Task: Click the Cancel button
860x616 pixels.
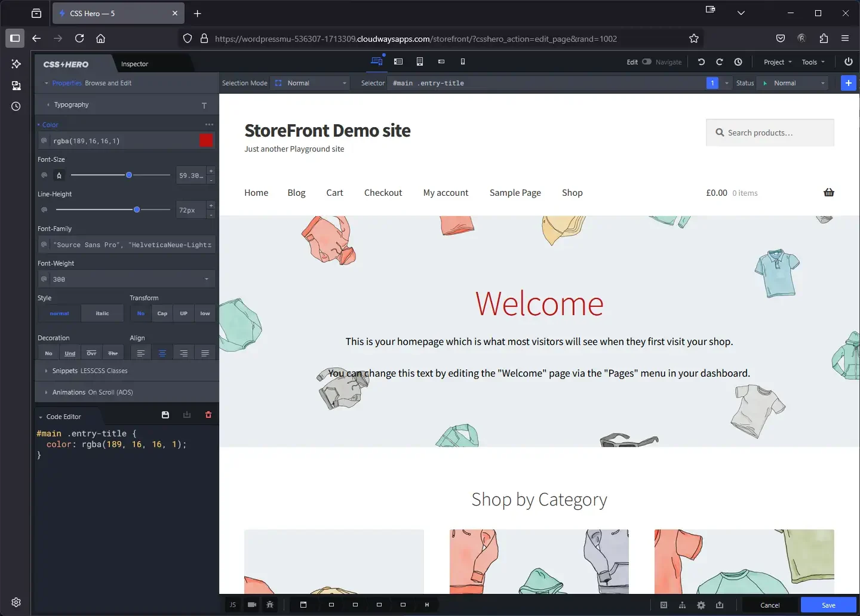Action: pyautogui.click(x=770, y=605)
